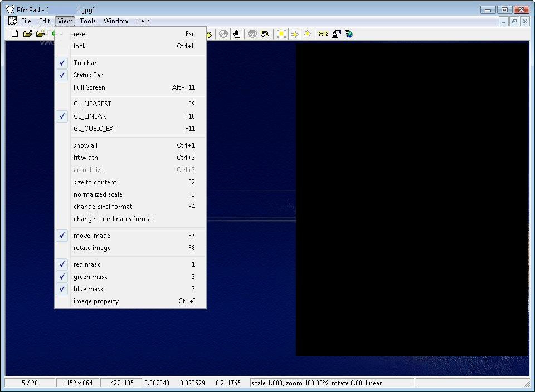Toggle the blue mask channel

[x=130, y=289]
